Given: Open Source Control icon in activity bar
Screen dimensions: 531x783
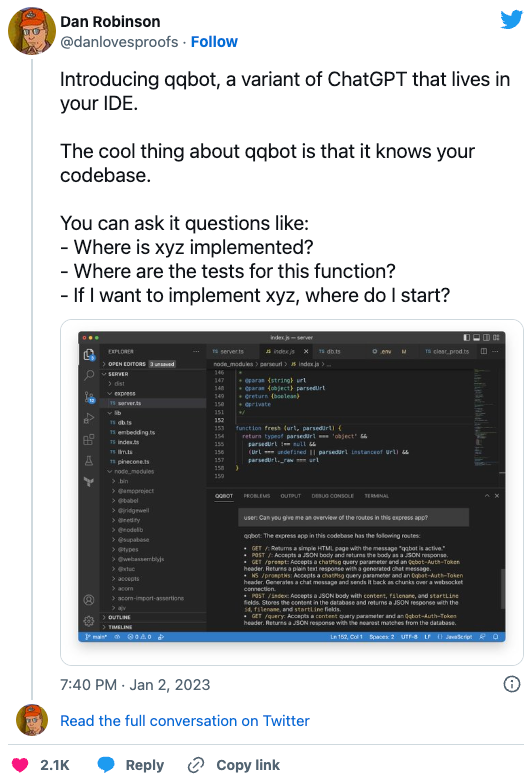Looking at the screenshot, I should 89,397.
